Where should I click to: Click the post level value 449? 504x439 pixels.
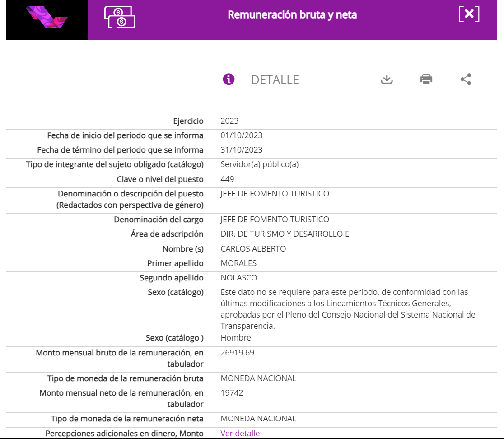point(227,179)
